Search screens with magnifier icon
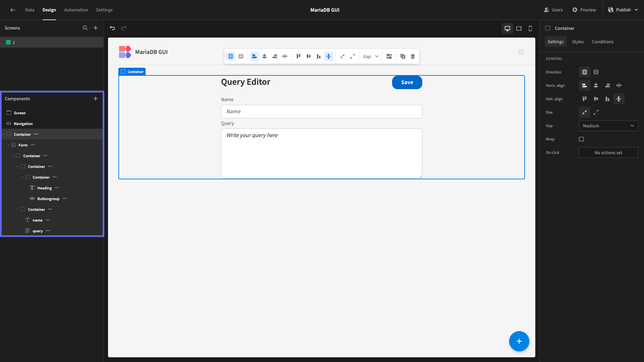 tap(85, 28)
